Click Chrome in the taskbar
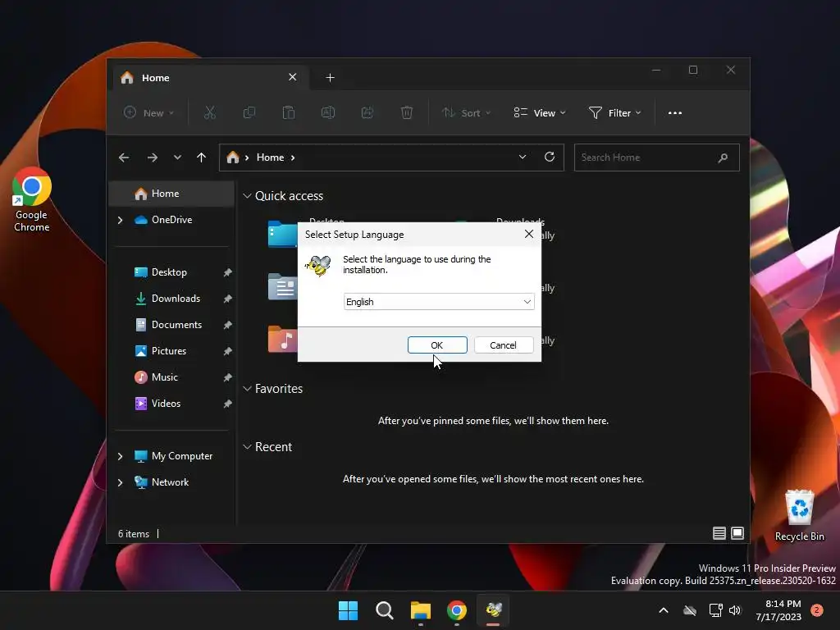Screen dimensions: 840x630 pyautogui.click(x=457, y=610)
